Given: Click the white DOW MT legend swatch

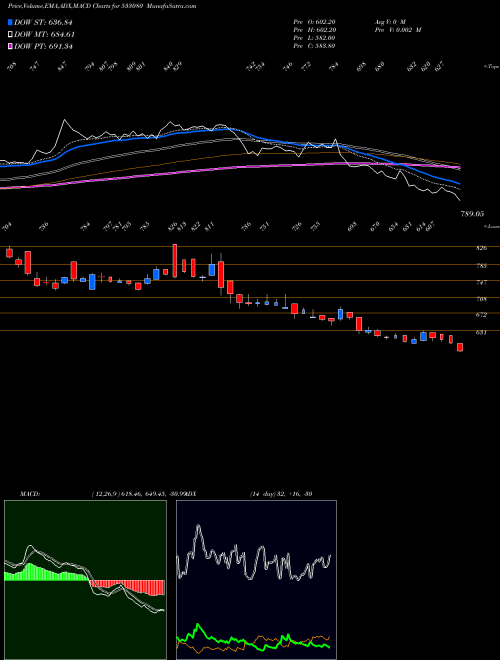Looking at the screenshot, I should [x=10, y=34].
